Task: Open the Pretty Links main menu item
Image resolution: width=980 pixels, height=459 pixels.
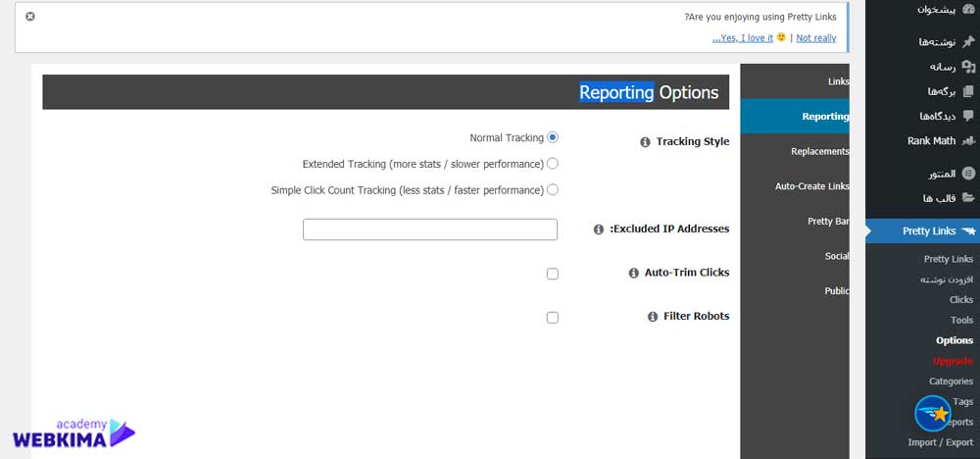Action: click(922, 231)
